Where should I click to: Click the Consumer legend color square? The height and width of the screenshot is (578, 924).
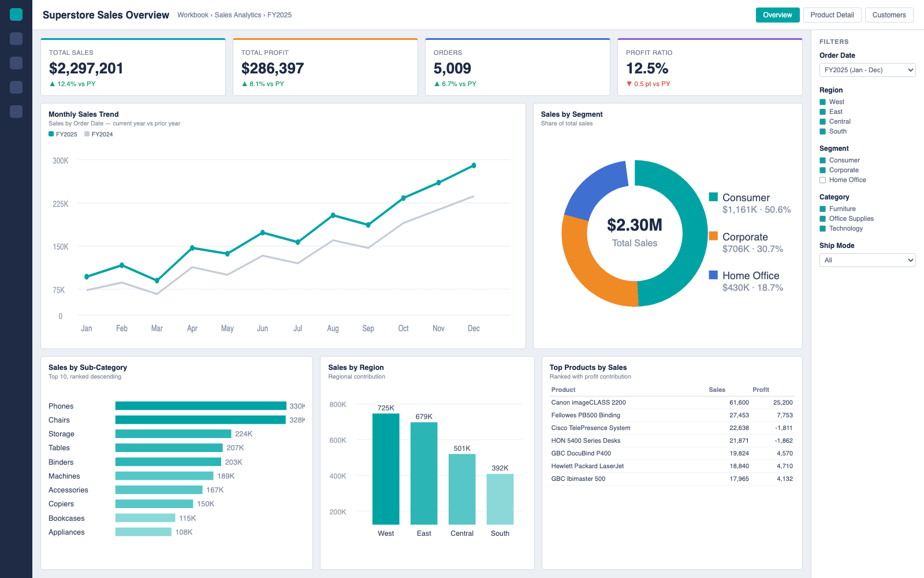tap(713, 197)
